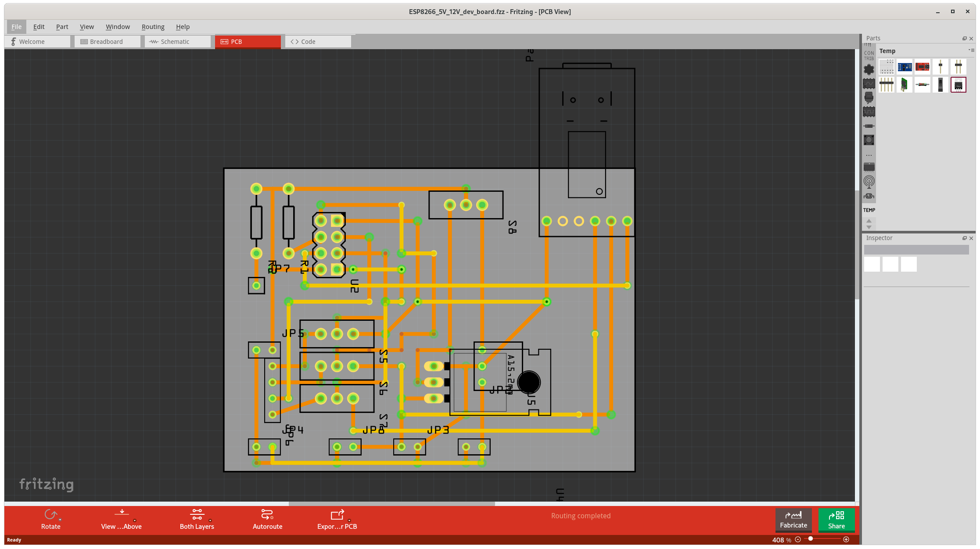The image size is (980, 549).
Task: Switch to the Schematic tab
Action: click(176, 41)
